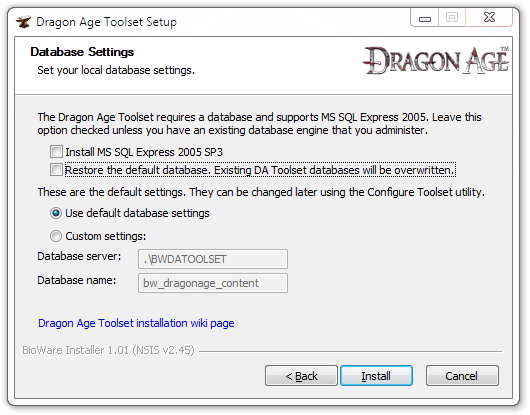Start installation with the Install button
This screenshot has width=530, height=415.
tap(376, 375)
